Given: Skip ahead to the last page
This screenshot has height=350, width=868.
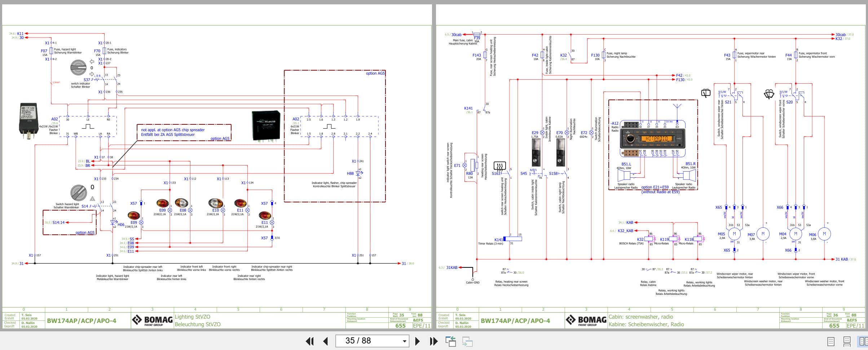Looking at the screenshot, I should click(433, 341).
